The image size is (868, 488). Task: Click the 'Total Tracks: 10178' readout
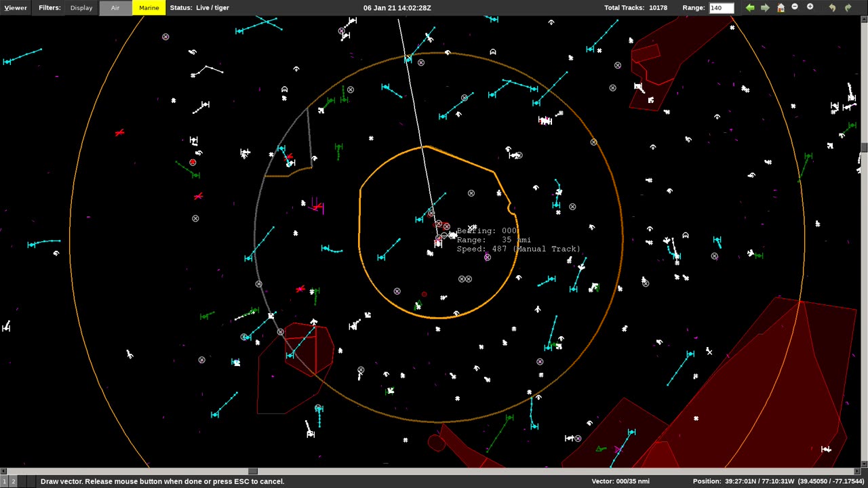coord(635,7)
